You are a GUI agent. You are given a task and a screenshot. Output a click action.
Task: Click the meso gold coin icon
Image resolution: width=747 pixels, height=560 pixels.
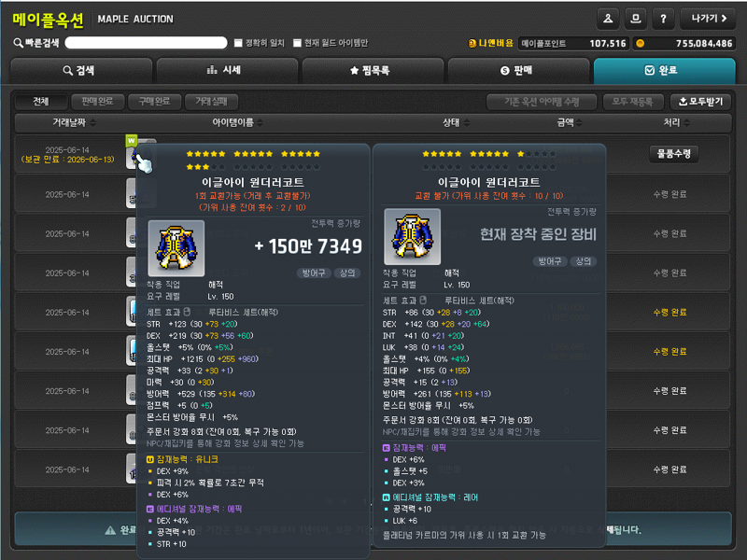click(x=641, y=43)
